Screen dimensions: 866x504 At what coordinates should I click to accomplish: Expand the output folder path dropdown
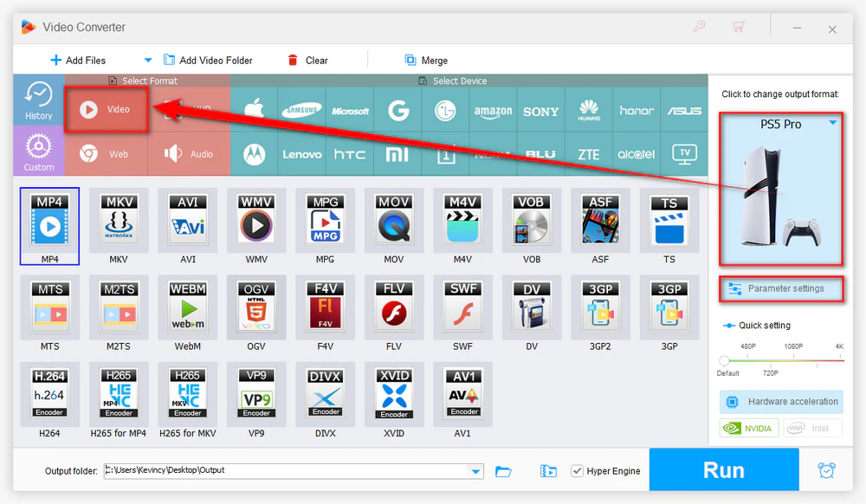[x=475, y=471]
